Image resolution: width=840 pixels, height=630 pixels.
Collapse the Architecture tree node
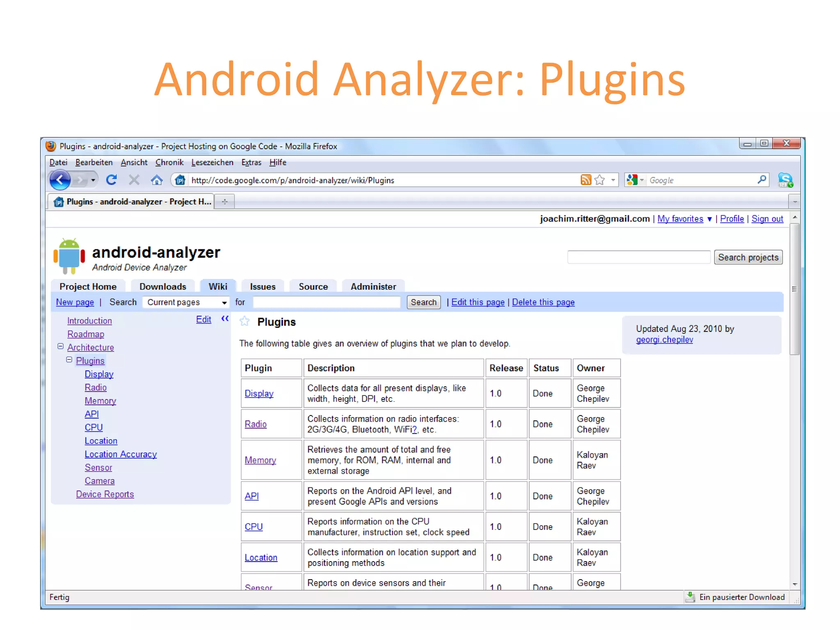(x=60, y=346)
